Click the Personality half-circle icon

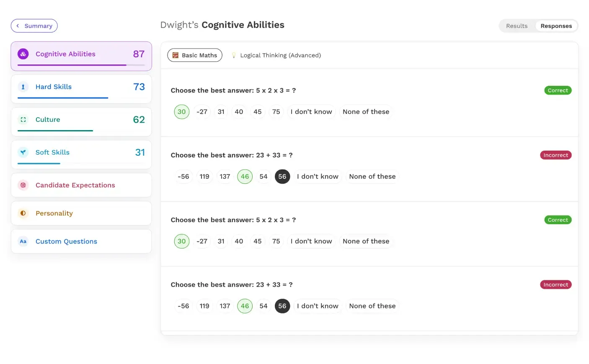[x=23, y=213]
